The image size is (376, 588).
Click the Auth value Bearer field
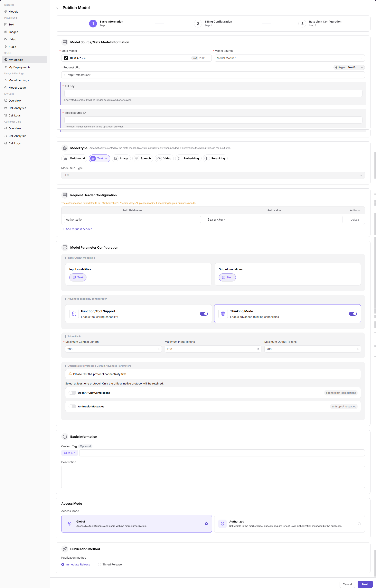tap(274, 219)
